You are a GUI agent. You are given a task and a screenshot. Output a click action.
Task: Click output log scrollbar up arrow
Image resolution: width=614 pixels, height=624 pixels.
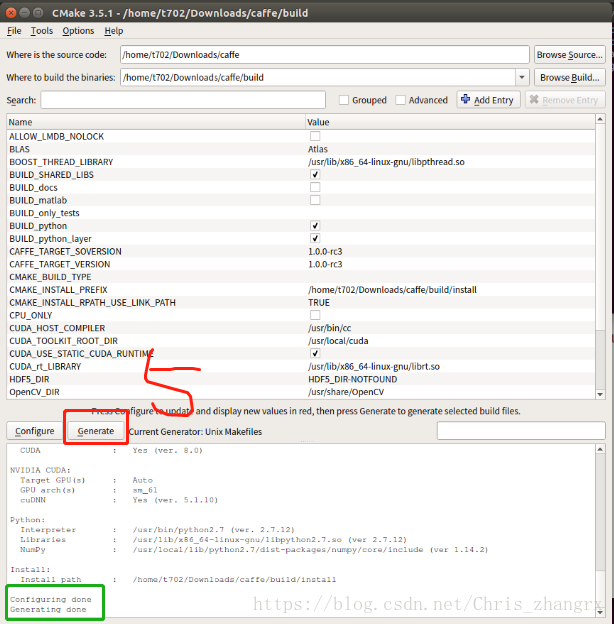(600, 450)
